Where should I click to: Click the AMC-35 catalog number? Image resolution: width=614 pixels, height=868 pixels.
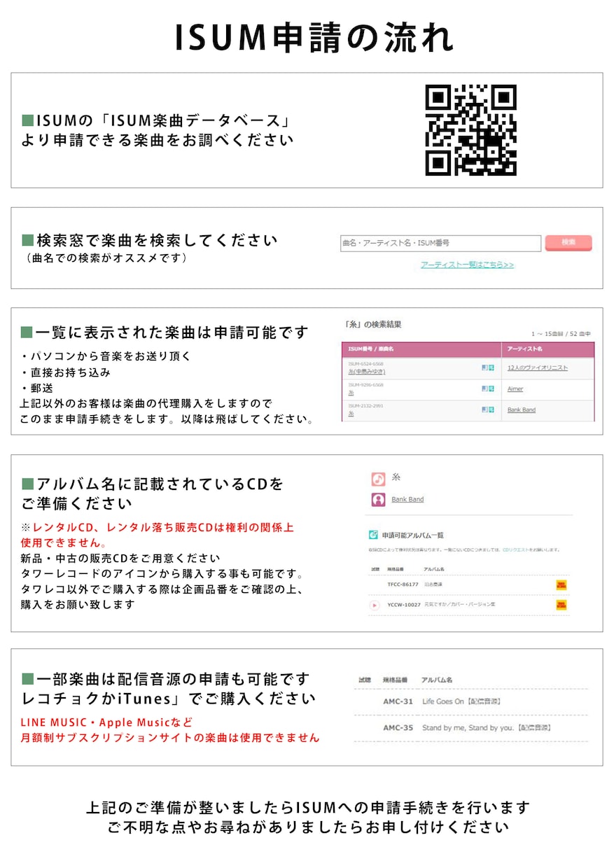click(398, 728)
